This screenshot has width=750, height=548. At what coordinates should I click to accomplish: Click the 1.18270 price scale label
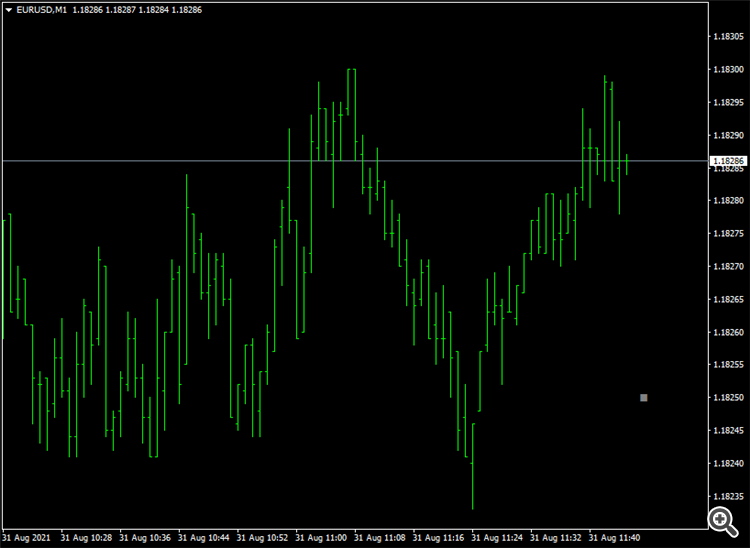click(728, 266)
